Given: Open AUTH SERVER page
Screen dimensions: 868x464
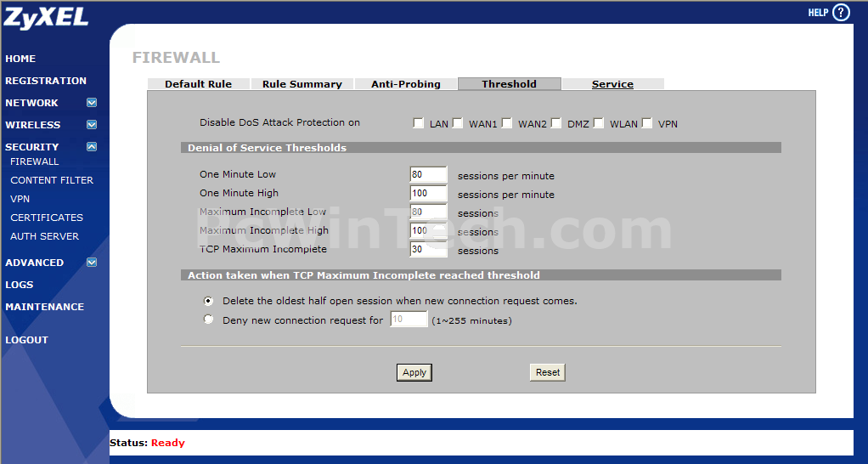Looking at the screenshot, I should point(44,236).
